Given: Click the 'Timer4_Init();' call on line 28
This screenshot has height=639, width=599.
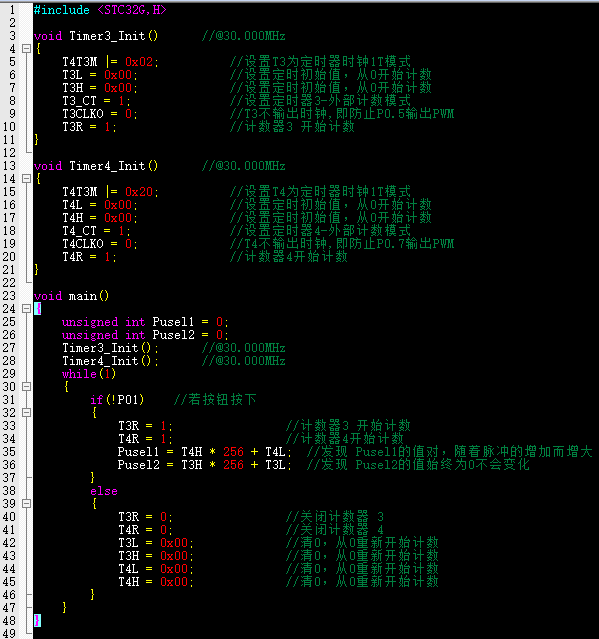Looking at the screenshot, I should [110, 361].
